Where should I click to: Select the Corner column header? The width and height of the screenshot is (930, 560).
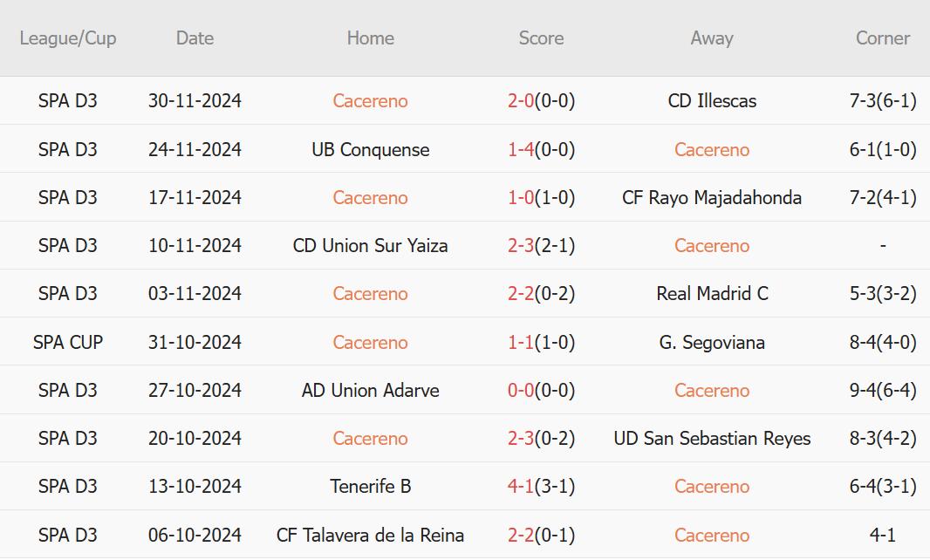[883, 38]
